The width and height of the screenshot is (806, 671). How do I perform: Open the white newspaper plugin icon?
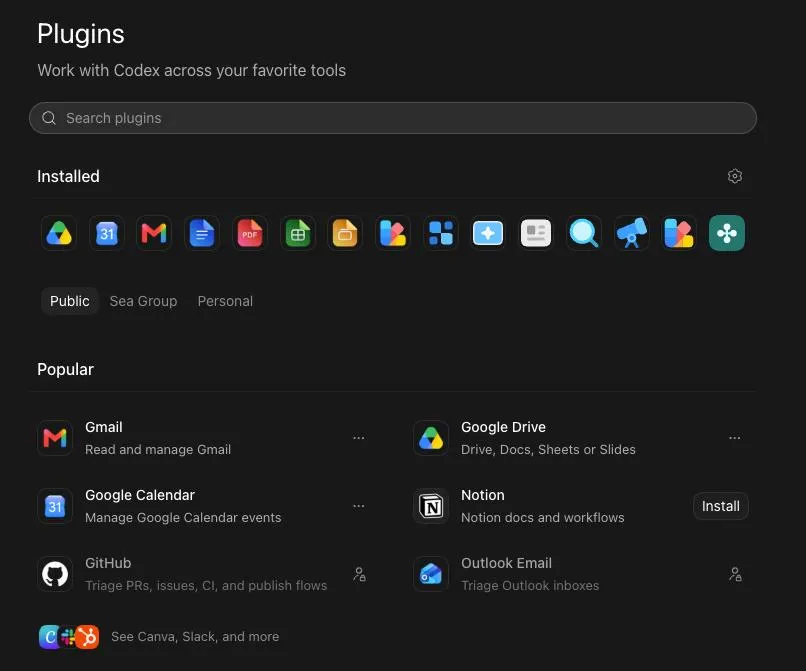(x=536, y=233)
